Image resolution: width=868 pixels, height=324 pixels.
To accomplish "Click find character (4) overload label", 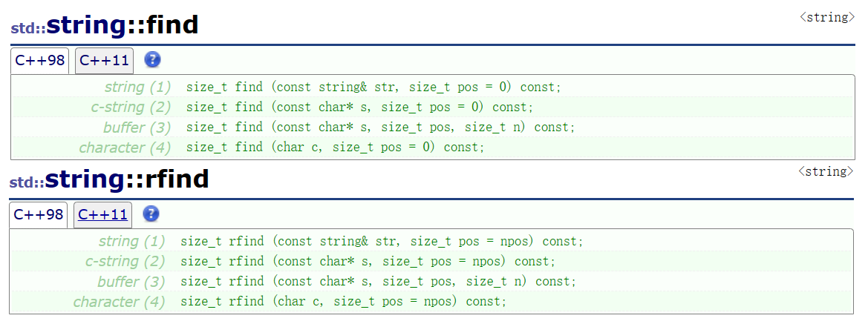I will tap(125, 148).
